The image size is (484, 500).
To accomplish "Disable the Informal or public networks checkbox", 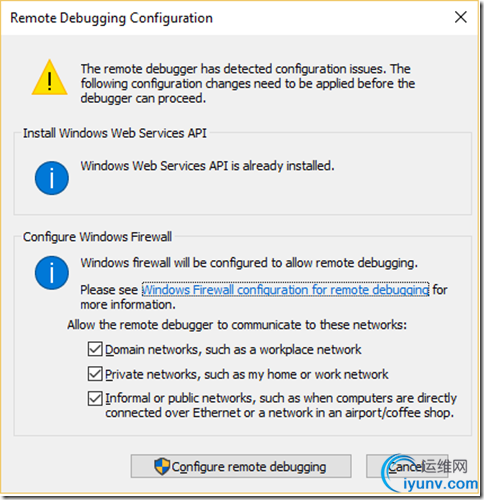I will coord(95,398).
